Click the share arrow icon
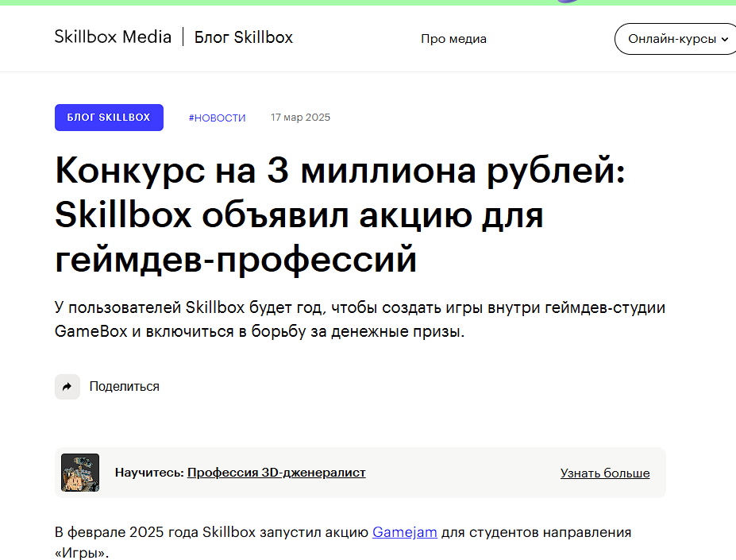 (x=67, y=387)
